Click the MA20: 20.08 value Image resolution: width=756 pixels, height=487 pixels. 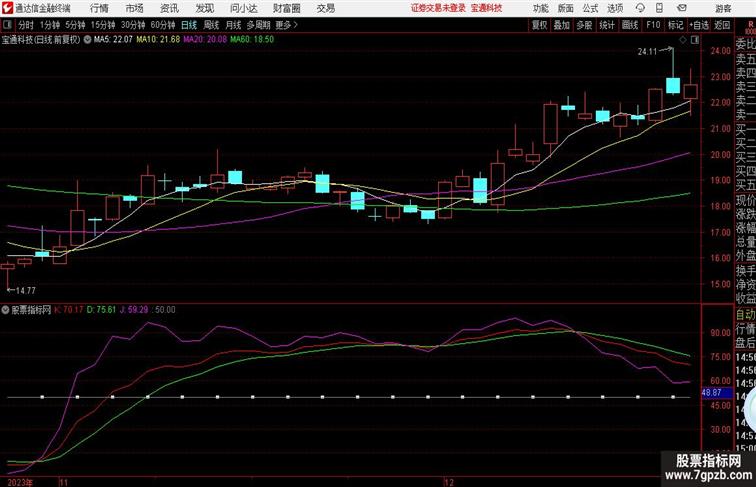click(x=205, y=40)
